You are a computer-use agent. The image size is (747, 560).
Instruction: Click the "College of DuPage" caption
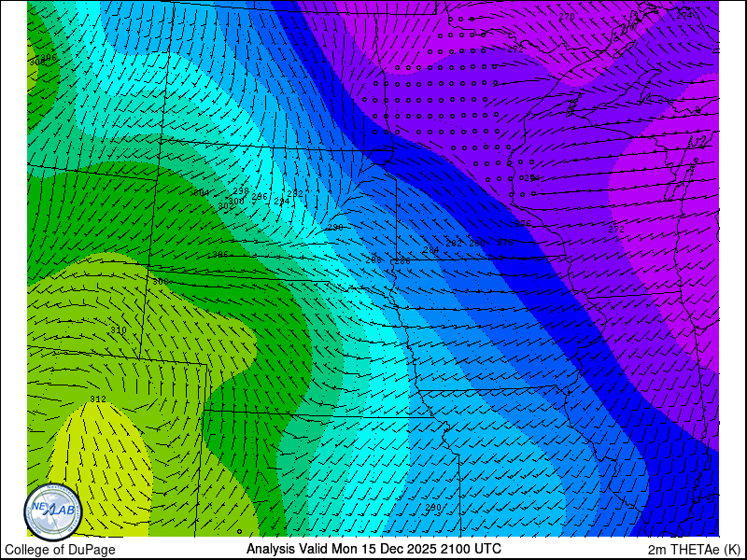pos(60,550)
